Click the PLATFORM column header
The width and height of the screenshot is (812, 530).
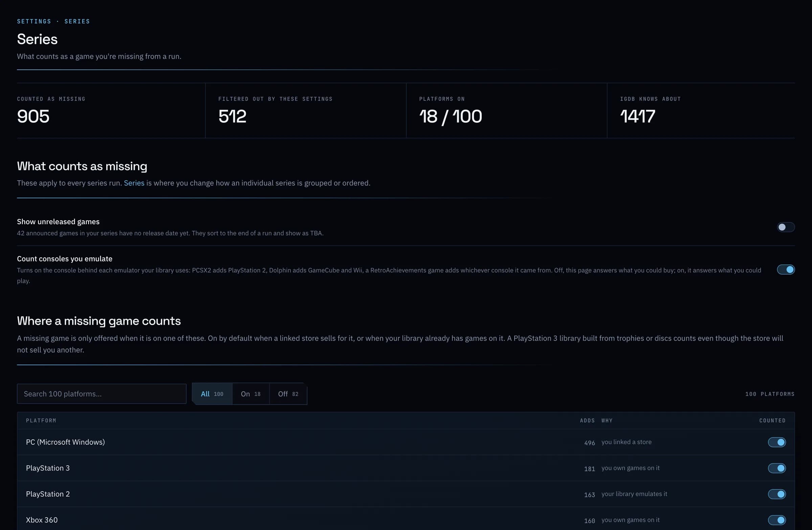click(41, 420)
